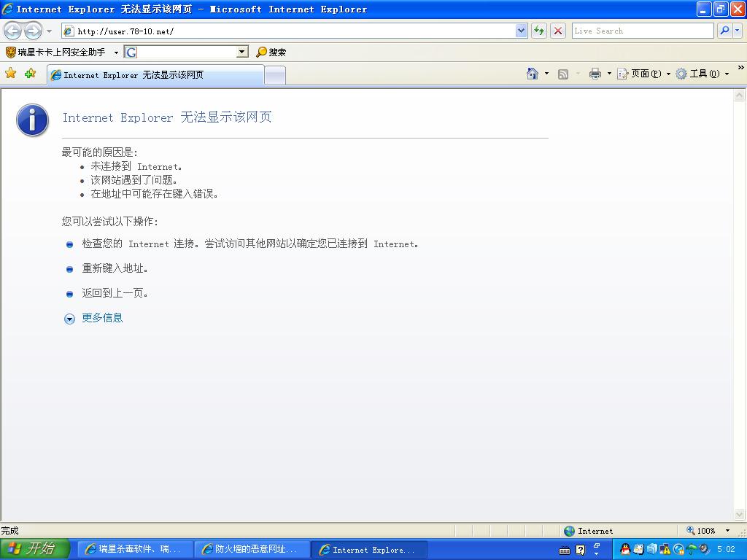Click the taskbar clock showing 5:02

(x=726, y=550)
